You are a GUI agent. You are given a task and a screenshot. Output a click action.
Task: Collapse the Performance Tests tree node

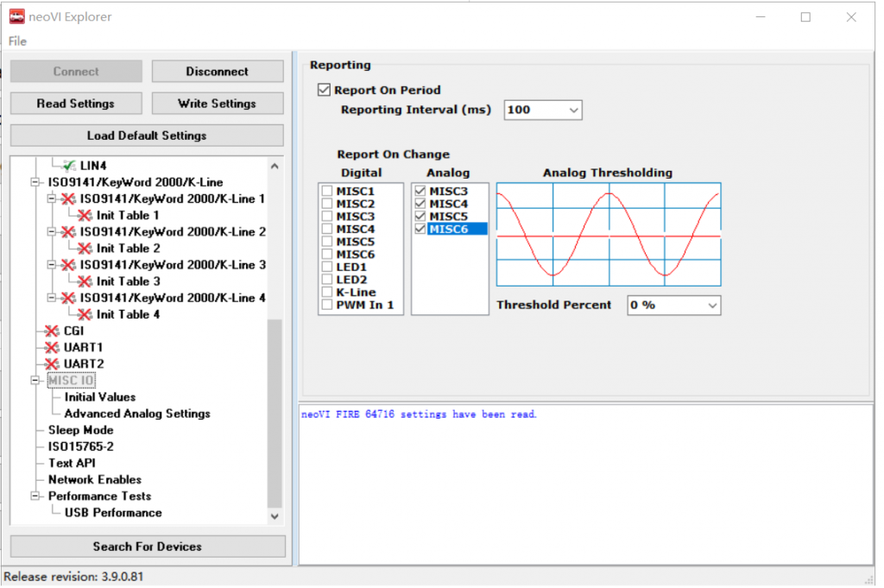tap(35, 496)
